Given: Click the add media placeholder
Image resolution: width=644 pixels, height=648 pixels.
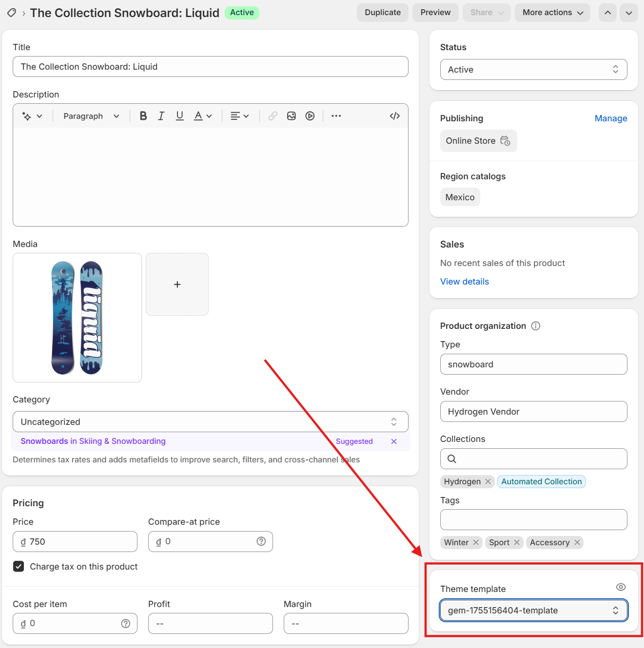Looking at the screenshot, I should [x=177, y=284].
